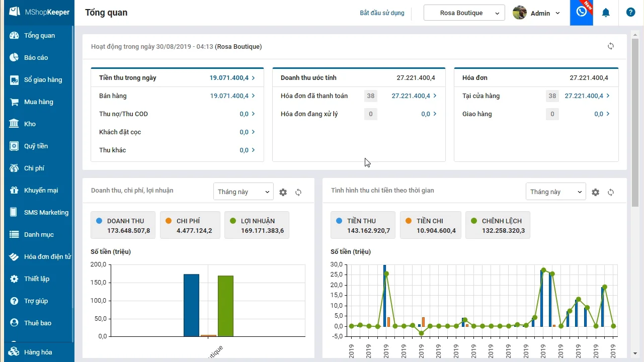Toggle the TIỀN THU legend series
The width and height of the screenshot is (644, 362).
[363, 225]
